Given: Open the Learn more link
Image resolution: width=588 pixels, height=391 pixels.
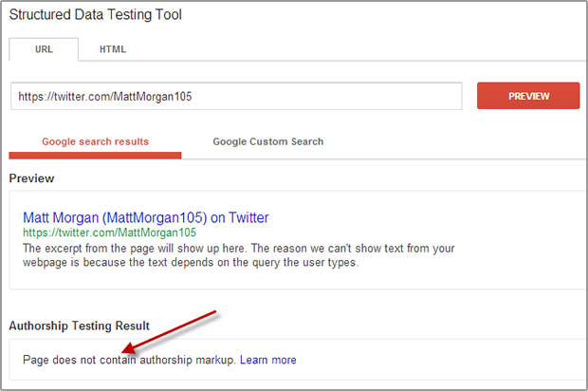Looking at the screenshot, I should (x=268, y=360).
